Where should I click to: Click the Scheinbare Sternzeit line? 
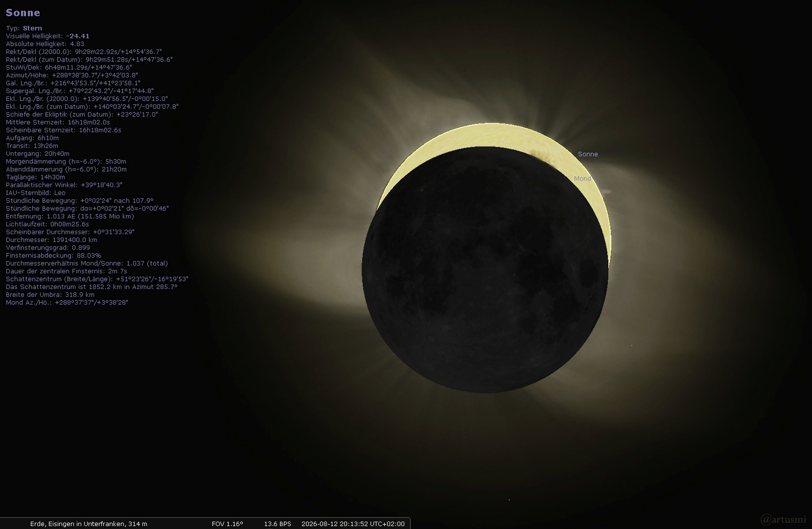point(63,130)
